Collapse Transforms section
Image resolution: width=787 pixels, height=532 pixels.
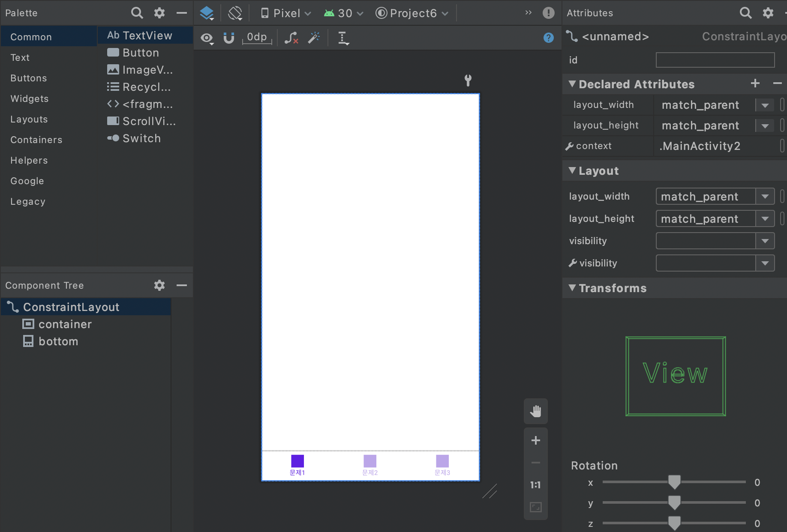[x=572, y=288]
